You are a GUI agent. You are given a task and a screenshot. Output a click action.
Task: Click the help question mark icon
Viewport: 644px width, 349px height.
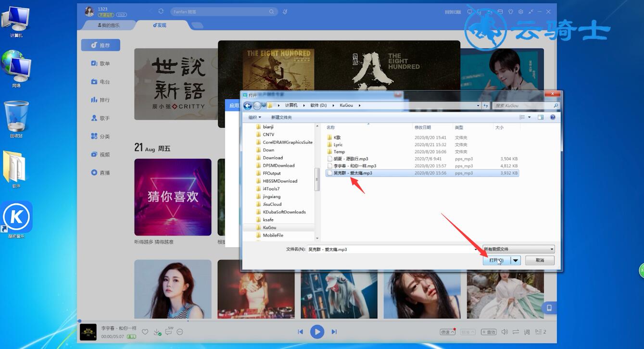coord(553,117)
